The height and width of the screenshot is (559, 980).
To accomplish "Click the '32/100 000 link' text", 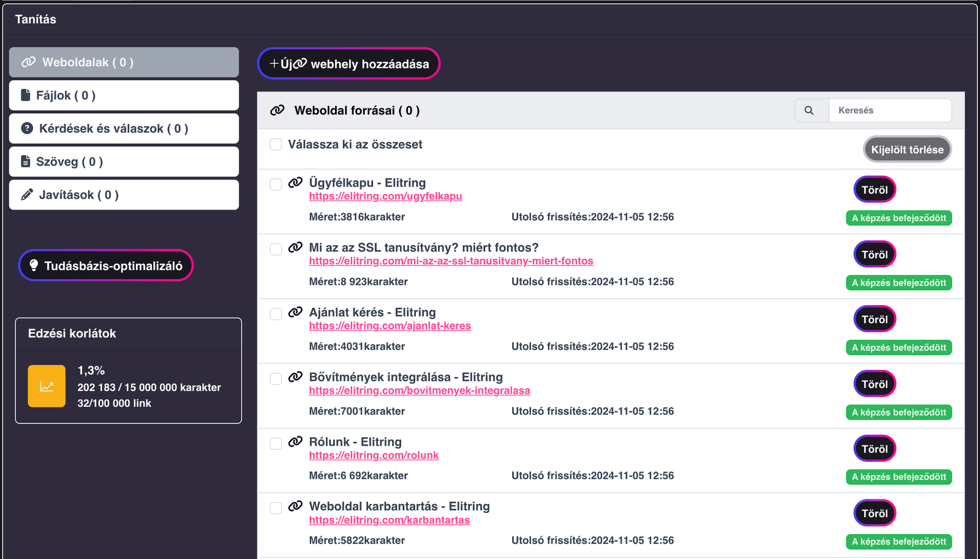I will click(114, 403).
